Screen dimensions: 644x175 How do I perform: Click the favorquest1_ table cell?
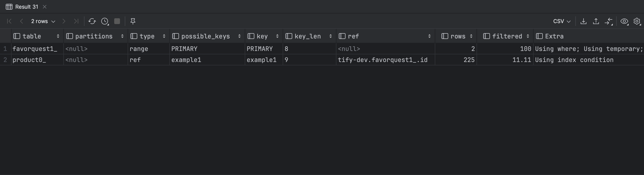pos(37,49)
